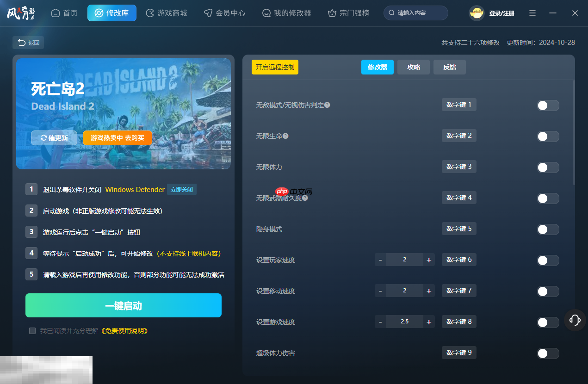The height and width of the screenshot is (384, 588).
Task: Decrease 设置玩家速度 value with minus
Action: [380, 260]
